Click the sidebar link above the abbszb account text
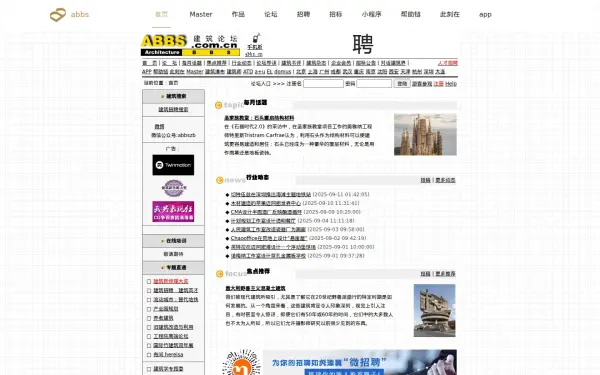This screenshot has width=600, height=375. tap(160, 127)
